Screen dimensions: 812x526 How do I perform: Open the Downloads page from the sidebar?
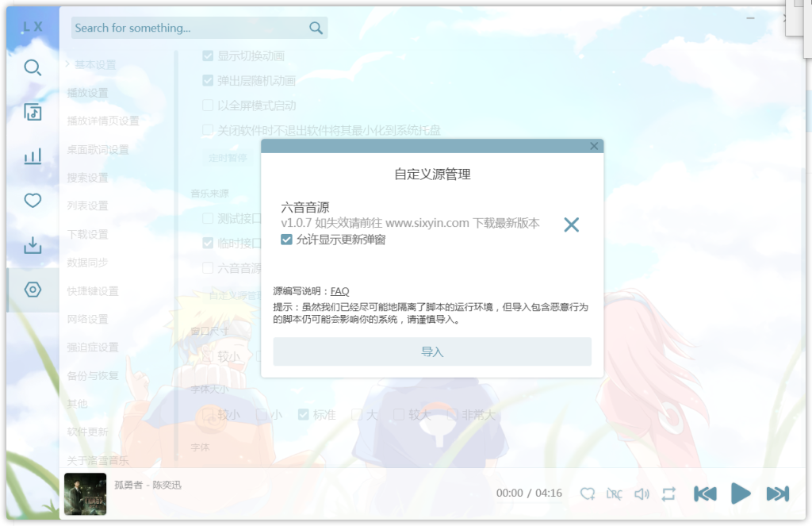[x=33, y=246]
